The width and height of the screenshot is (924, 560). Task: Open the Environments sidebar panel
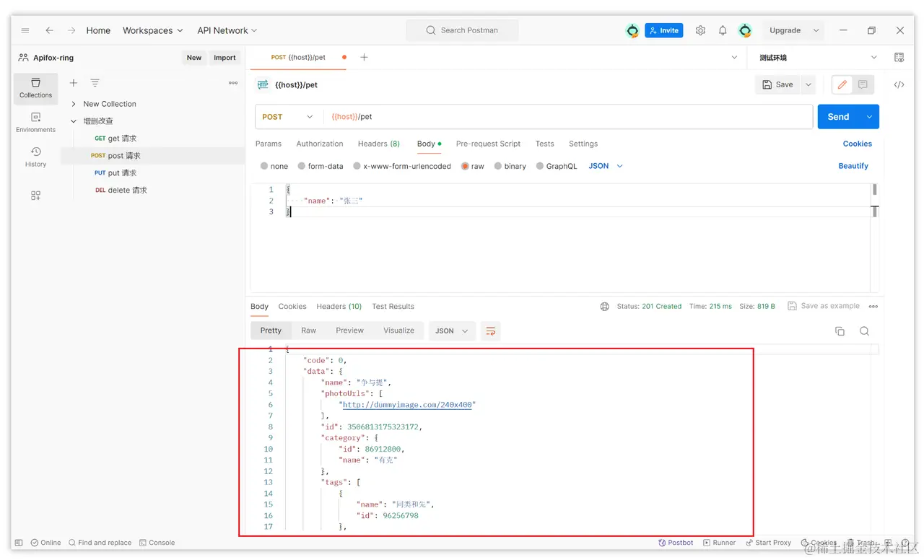click(x=35, y=123)
